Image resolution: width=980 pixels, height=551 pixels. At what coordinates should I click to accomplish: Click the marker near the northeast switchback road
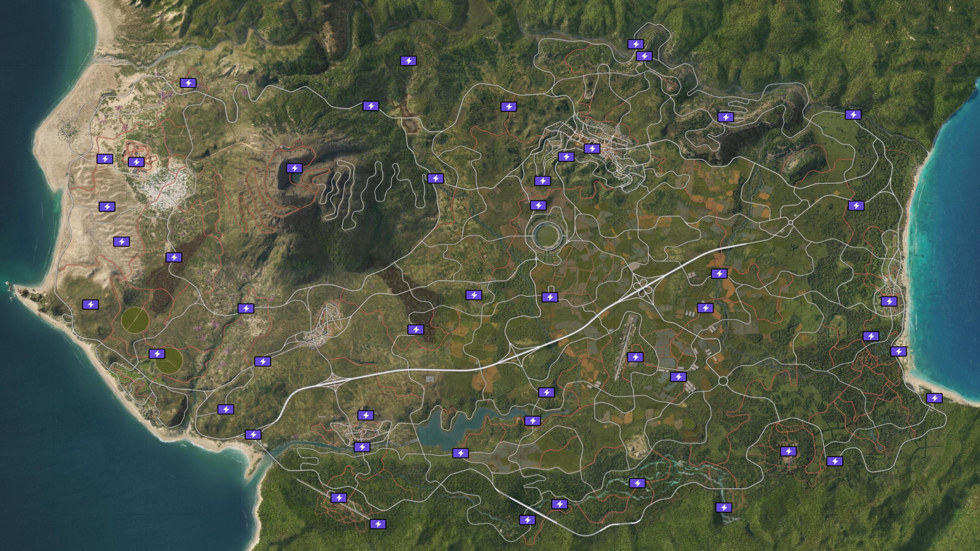click(726, 117)
